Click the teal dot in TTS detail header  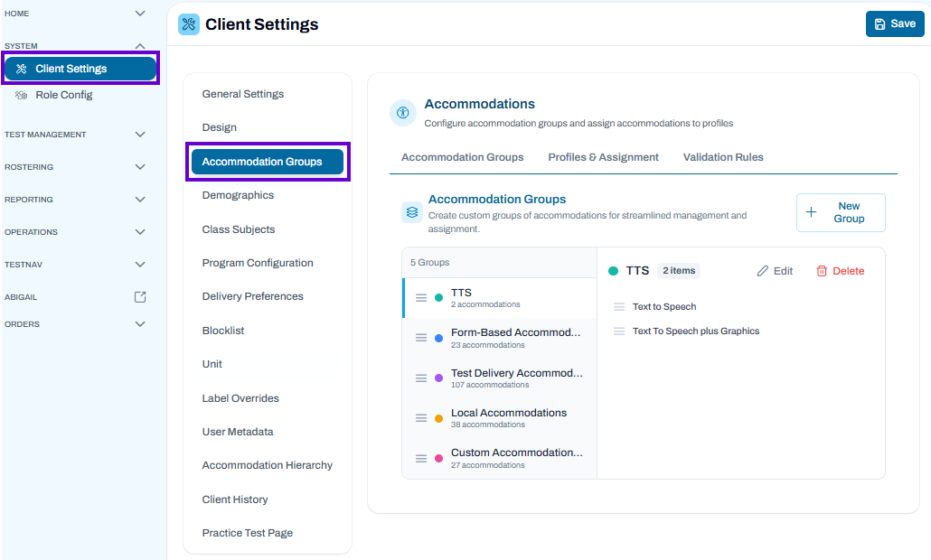[x=614, y=271]
